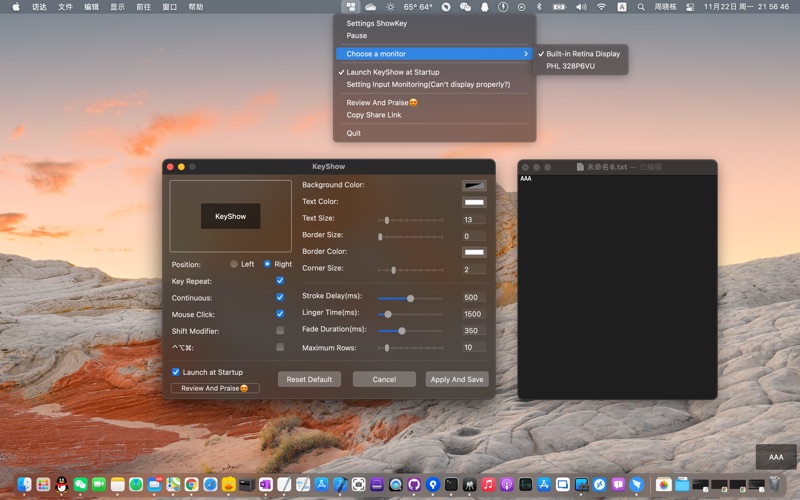Click the Corner Size value field
800x500 pixels.
coord(474,269)
